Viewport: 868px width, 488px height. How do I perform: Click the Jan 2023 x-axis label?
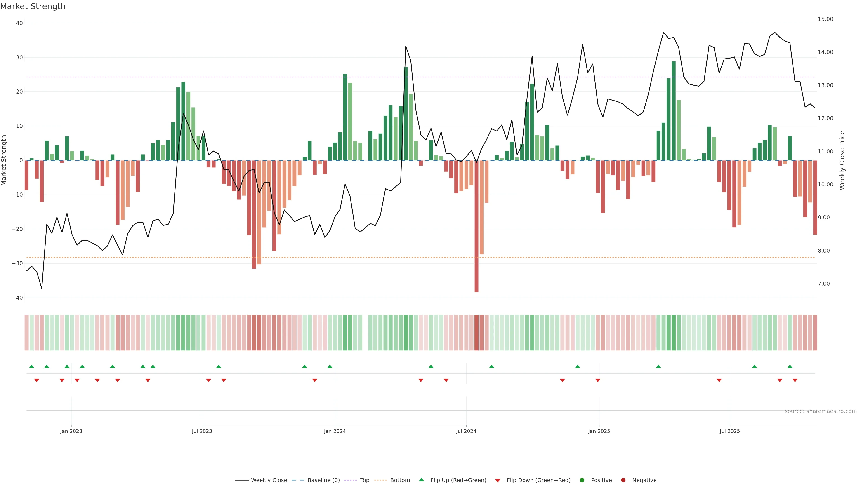point(71,431)
